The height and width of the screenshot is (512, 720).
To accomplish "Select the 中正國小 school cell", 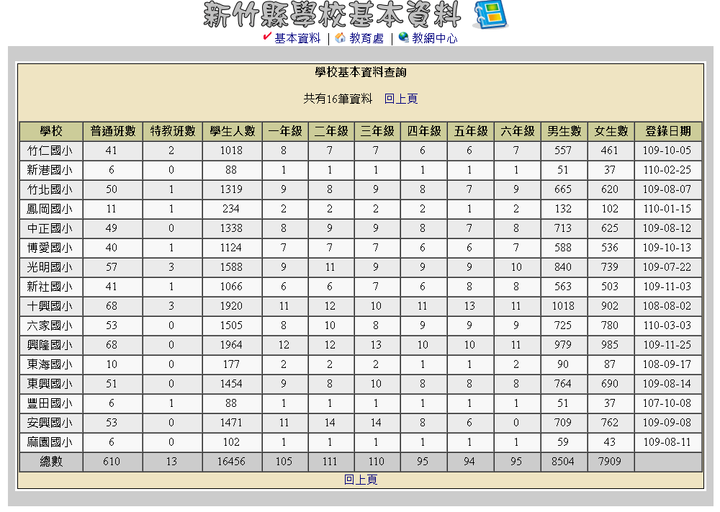I will point(51,229).
